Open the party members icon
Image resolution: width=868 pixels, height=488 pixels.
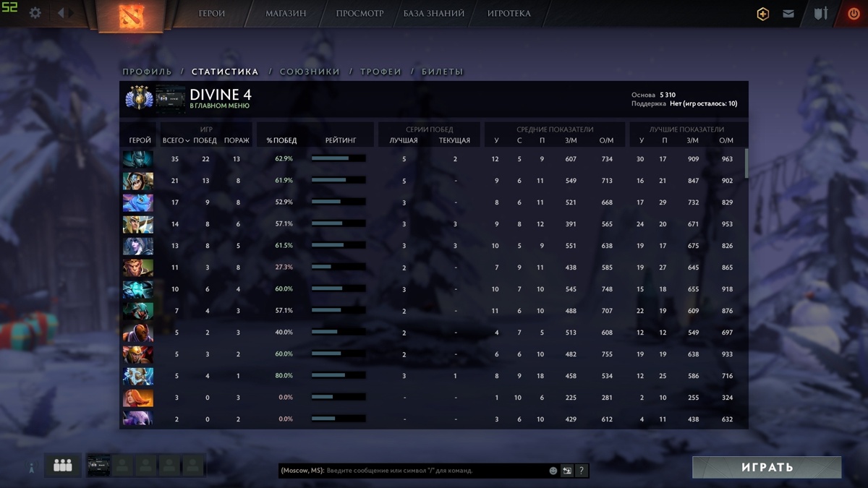click(x=63, y=466)
